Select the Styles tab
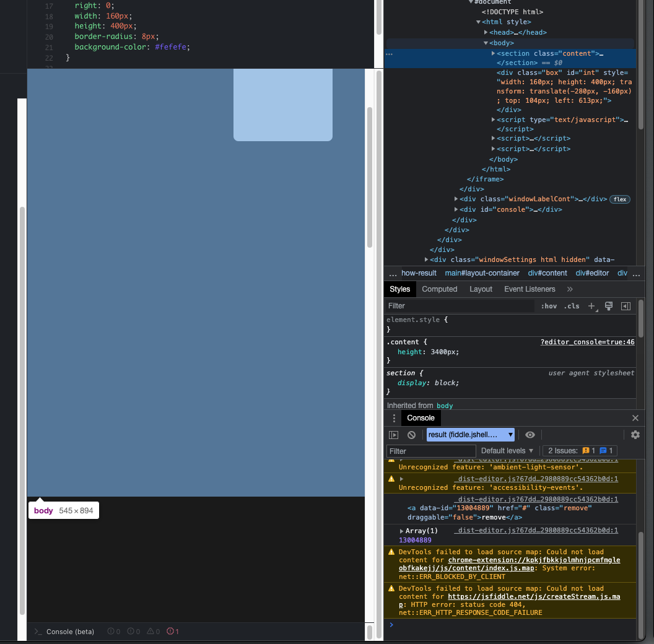 tap(399, 289)
